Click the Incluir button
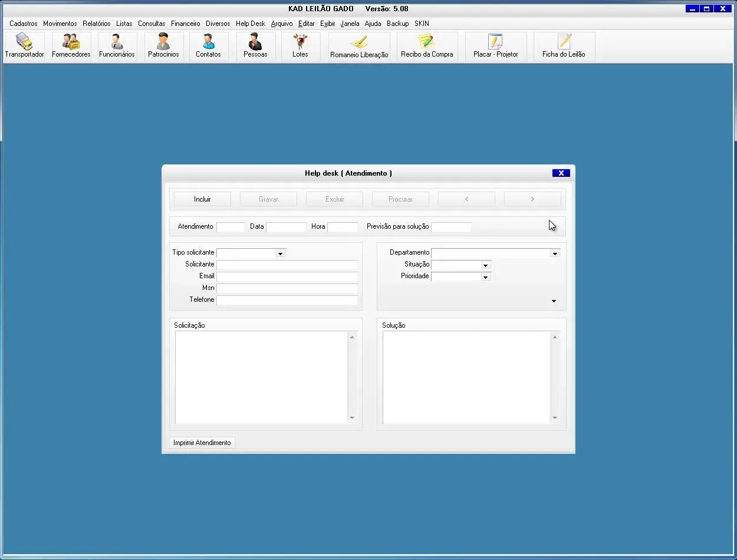Viewport: 737px width, 560px height. tap(202, 199)
